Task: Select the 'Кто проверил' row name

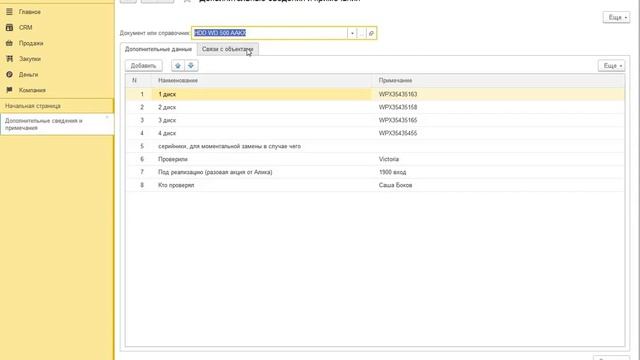Action: click(x=176, y=185)
